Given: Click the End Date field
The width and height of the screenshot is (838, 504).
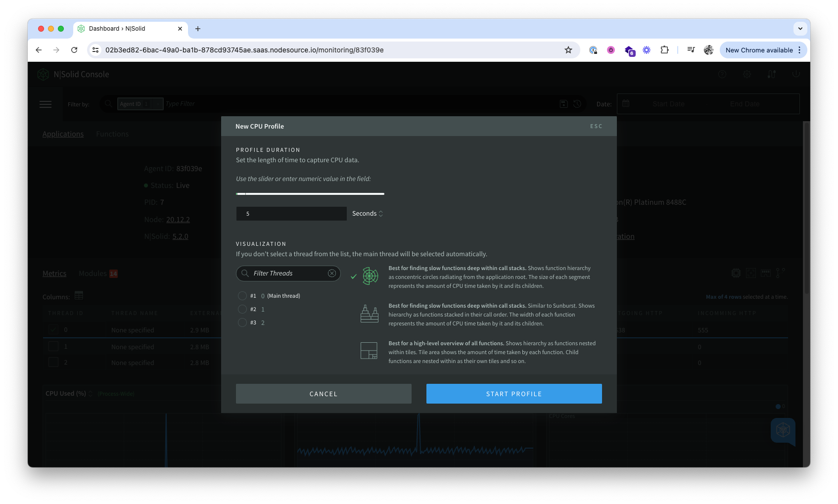Looking at the screenshot, I should tap(745, 104).
